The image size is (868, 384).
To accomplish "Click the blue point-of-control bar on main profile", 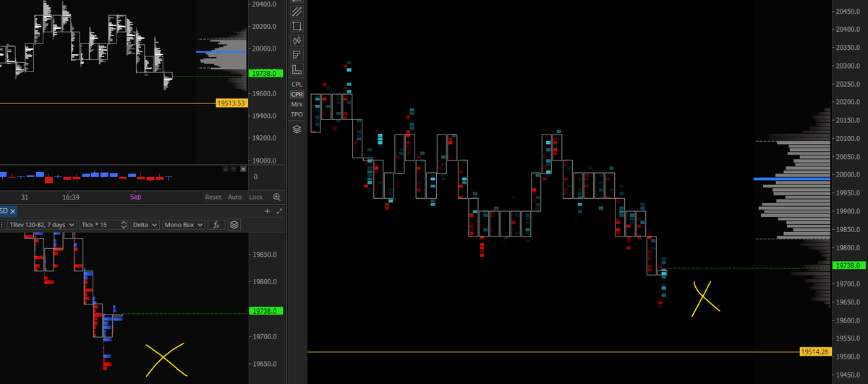I will pyautogui.click(x=791, y=179).
